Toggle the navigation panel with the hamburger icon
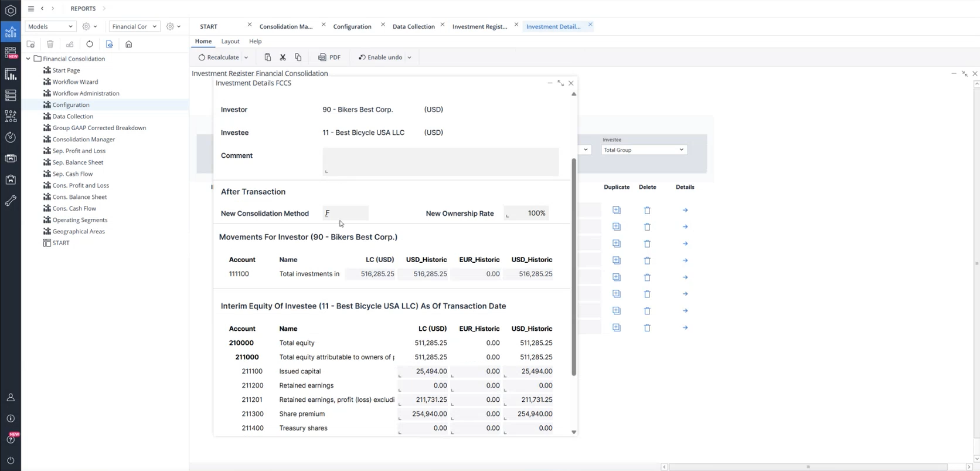 pyautogui.click(x=31, y=9)
